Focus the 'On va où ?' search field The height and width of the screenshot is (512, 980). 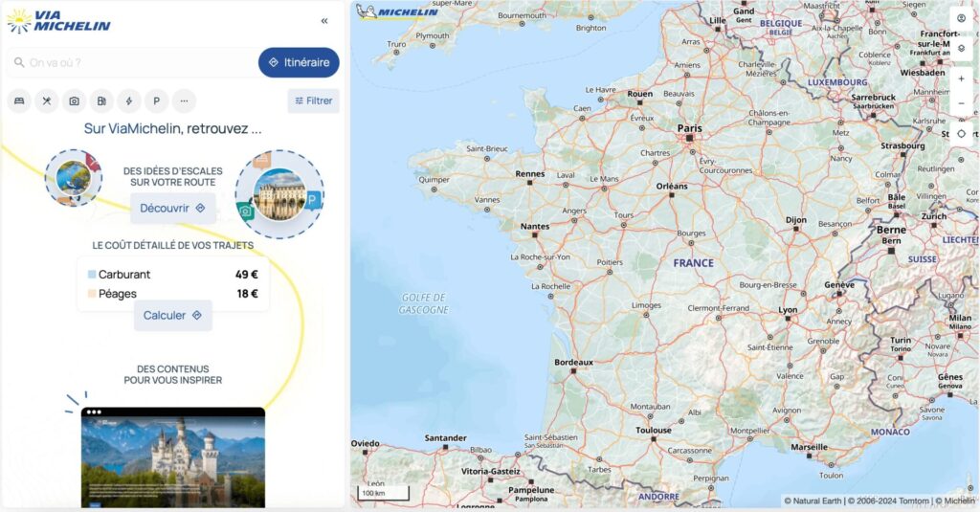click(134, 63)
